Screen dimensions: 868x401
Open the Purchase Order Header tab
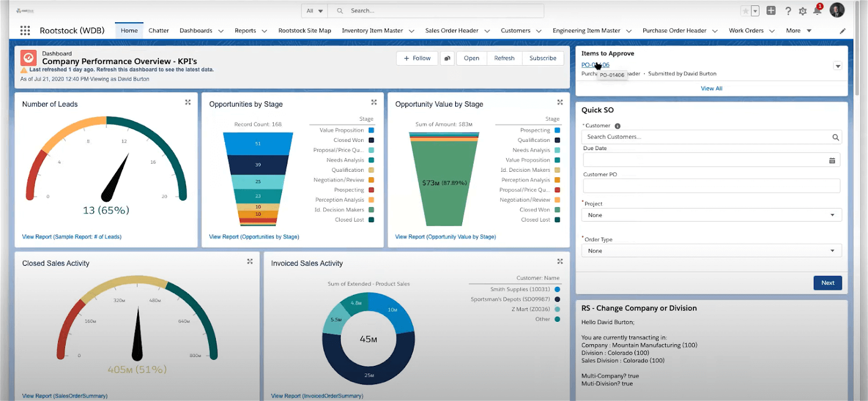[x=674, y=30]
